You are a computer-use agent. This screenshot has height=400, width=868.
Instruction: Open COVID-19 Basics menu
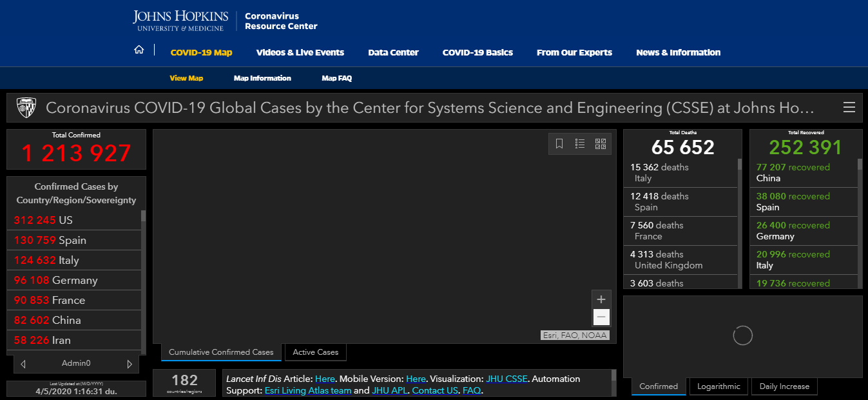click(477, 53)
